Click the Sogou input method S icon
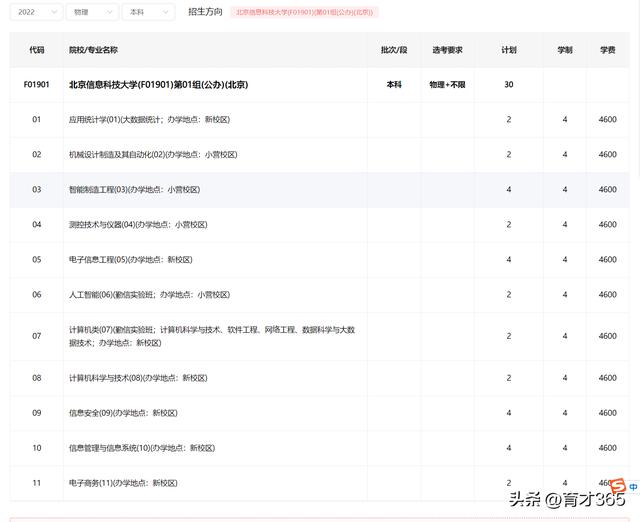The image size is (640, 522). click(618, 486)
